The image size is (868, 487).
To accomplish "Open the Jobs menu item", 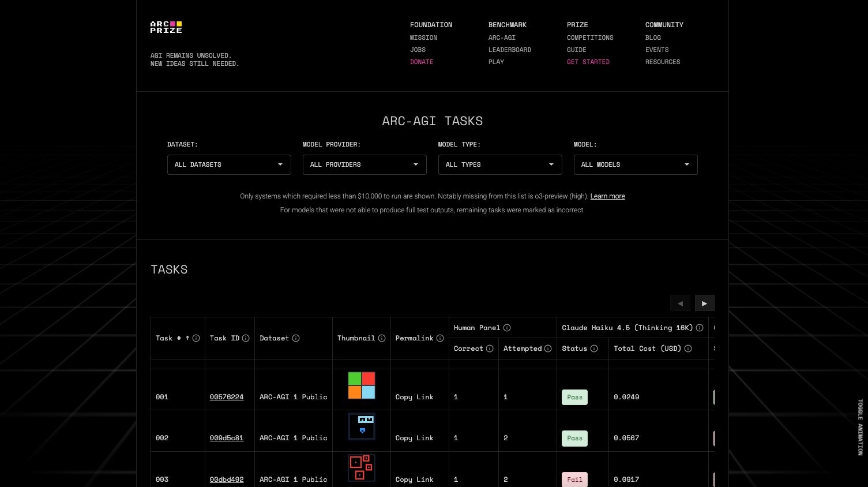I will (x=418, y=50).
